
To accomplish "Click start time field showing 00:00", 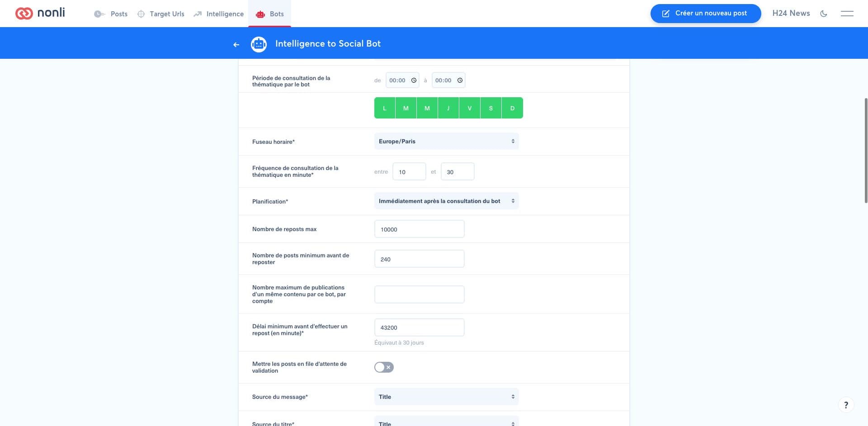I will click(x=402, y=80).
